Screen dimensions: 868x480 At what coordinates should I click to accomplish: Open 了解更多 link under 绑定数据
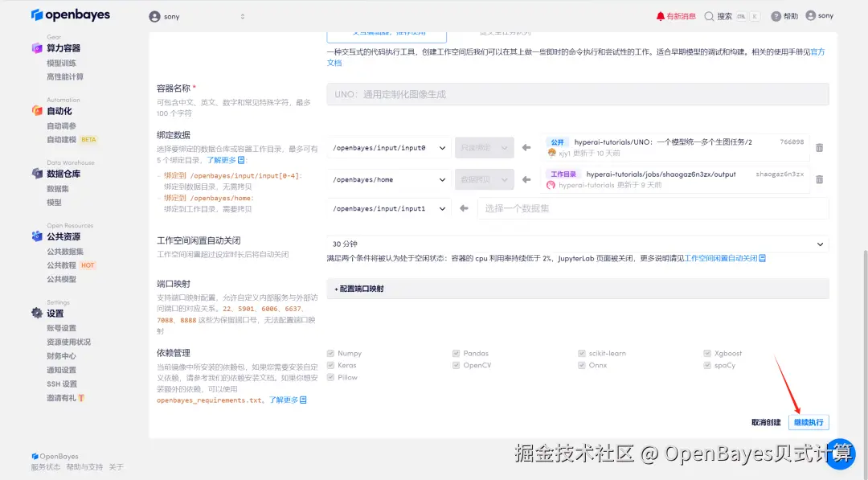point(225,160)
